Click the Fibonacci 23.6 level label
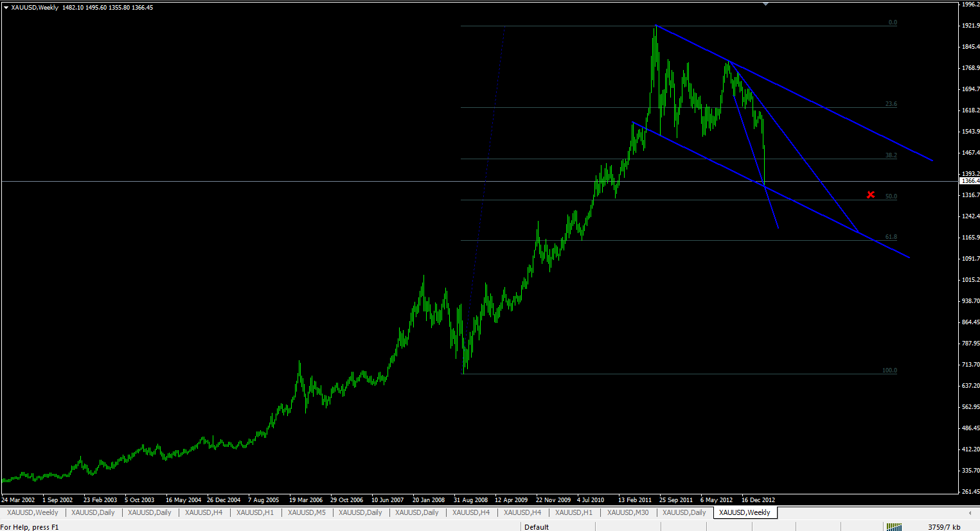The width and height of the screenshot is (980, 531). pyautogui.click(x=891, y=104)
